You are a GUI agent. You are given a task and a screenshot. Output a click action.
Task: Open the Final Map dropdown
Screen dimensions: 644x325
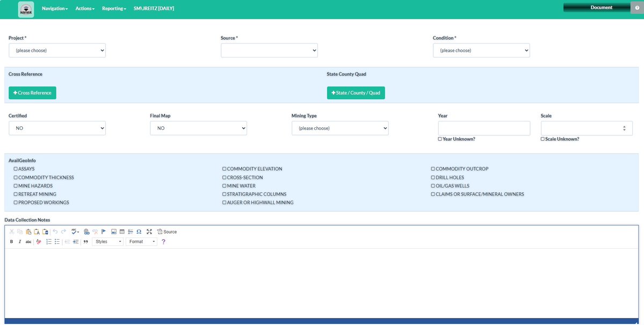(x=198, y=128)
